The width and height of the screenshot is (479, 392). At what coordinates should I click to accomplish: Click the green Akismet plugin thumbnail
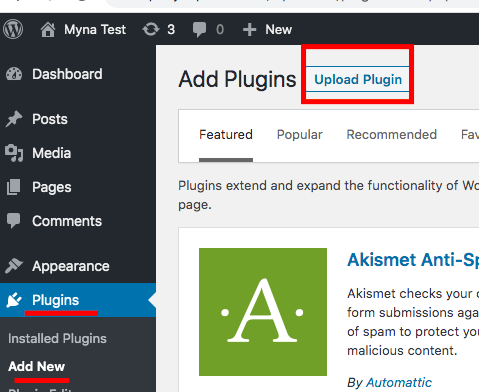pyautogui.click(x=263, y=312)
